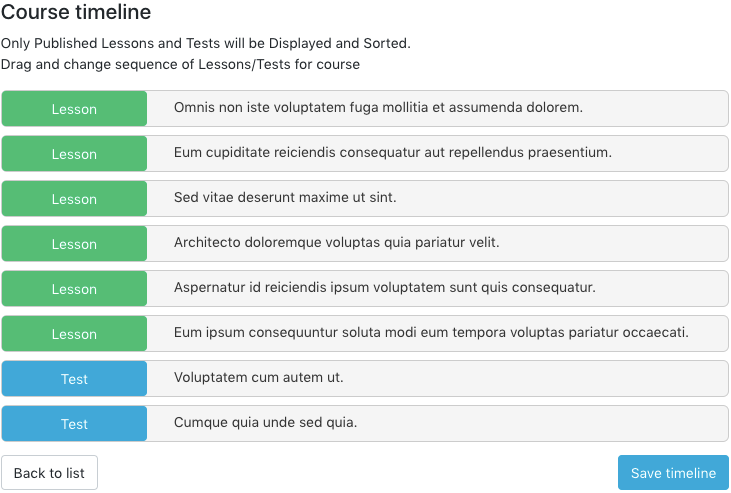Select Test label next to 'Cumque quia unde'
Screen dimensions: 731x493
coord(74,424)
